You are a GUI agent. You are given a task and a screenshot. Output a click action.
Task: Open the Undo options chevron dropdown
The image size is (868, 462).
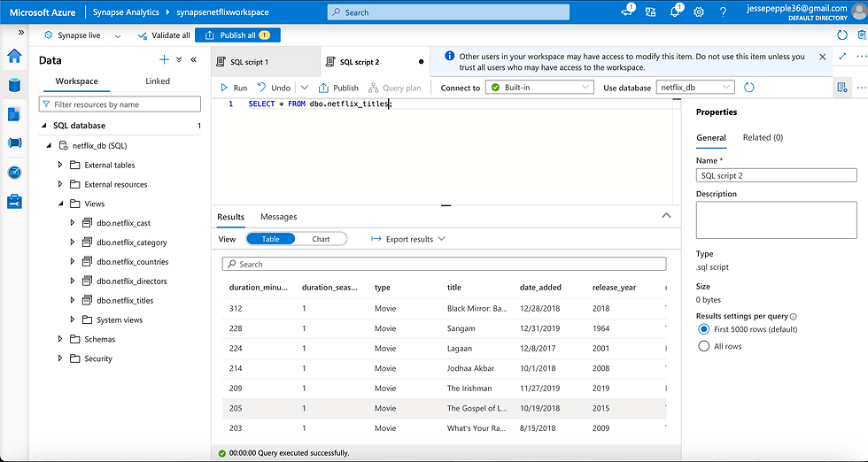(305, 88)
